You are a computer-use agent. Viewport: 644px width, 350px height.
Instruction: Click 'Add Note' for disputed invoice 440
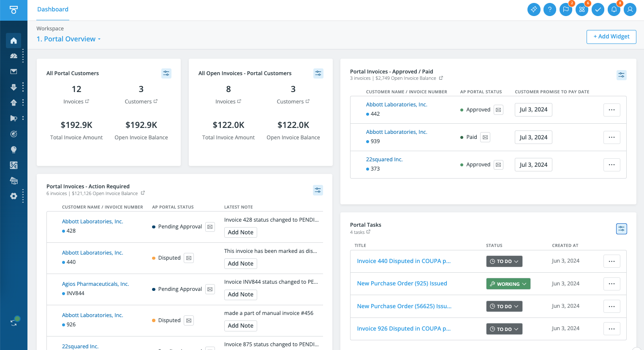(240, 263)
